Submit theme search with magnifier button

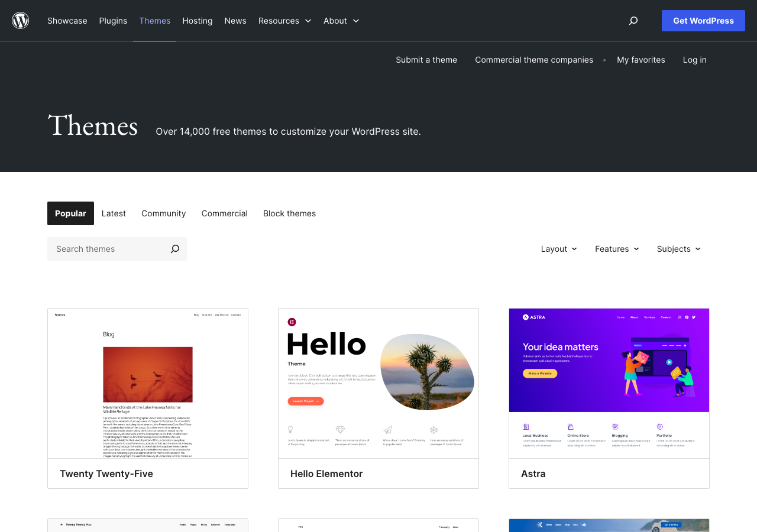(x=175, y=249)
